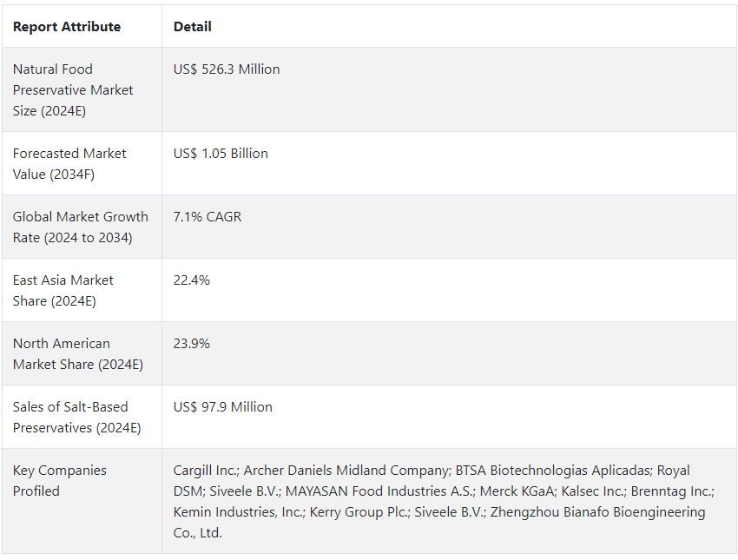This screenshot has width=738, height=560.
Task: Click the Kemin Industries, Inc. text
Action: (239, 512)
